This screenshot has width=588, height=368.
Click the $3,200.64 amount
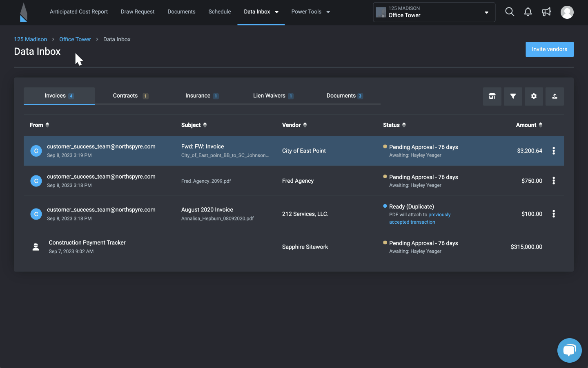click(x=530, y=151)
